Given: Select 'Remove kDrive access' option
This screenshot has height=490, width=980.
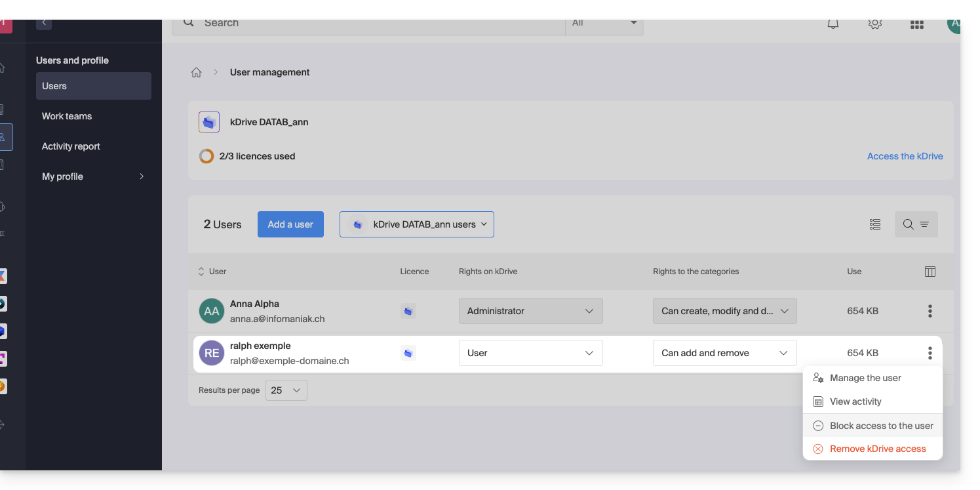Looking at the screenshot, I should (877, 449).
